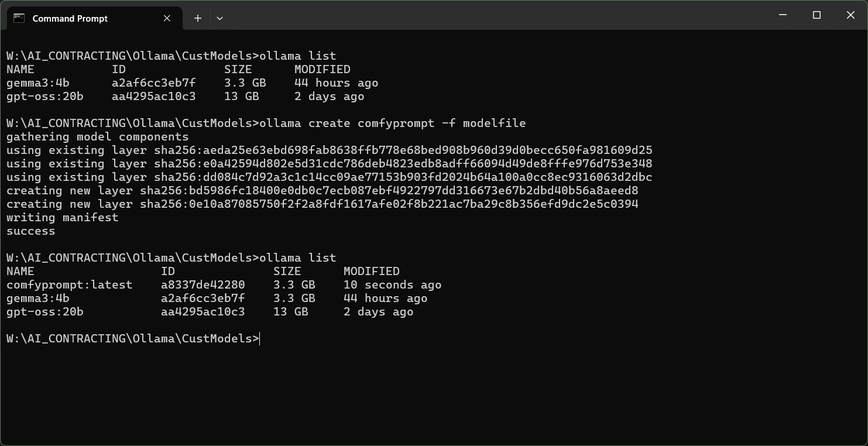Click the comfyprompt:latest model name

click(x=69, y=285)
